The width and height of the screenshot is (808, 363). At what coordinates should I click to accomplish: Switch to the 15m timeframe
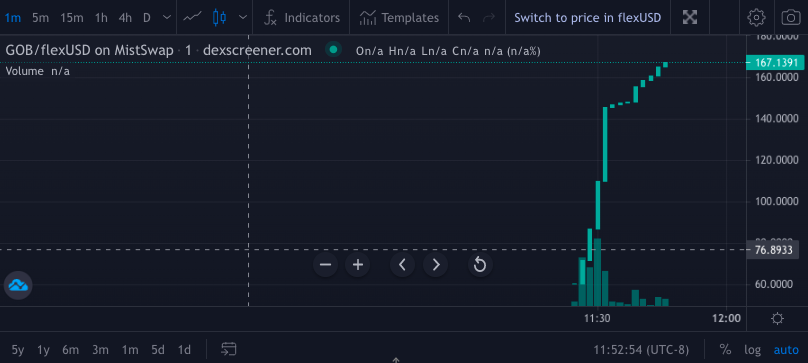pos(71,18)
